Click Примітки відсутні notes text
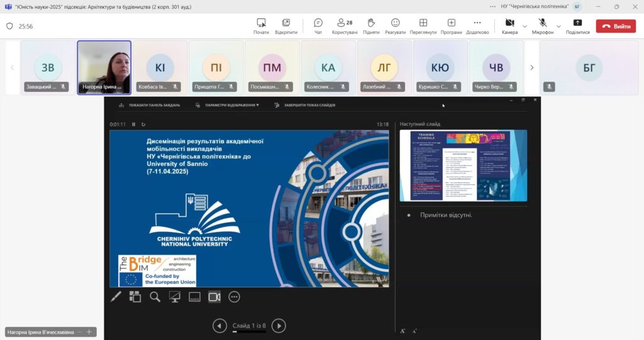The image size is (644, 340). click(446, 215)
